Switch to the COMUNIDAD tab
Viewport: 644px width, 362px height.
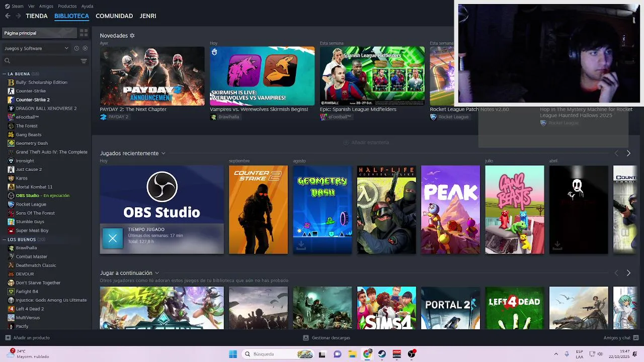(x=114, y=16)
